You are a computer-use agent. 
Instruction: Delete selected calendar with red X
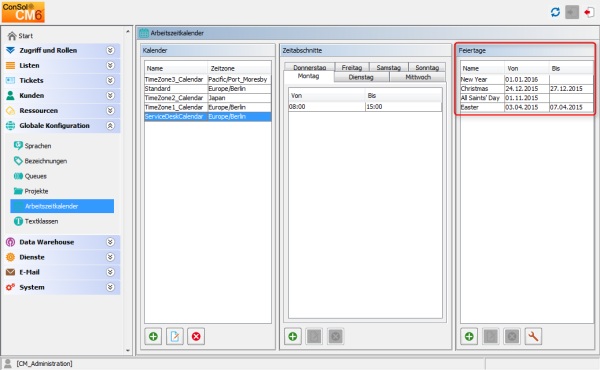pyautogui.click(x=196, y=336)
